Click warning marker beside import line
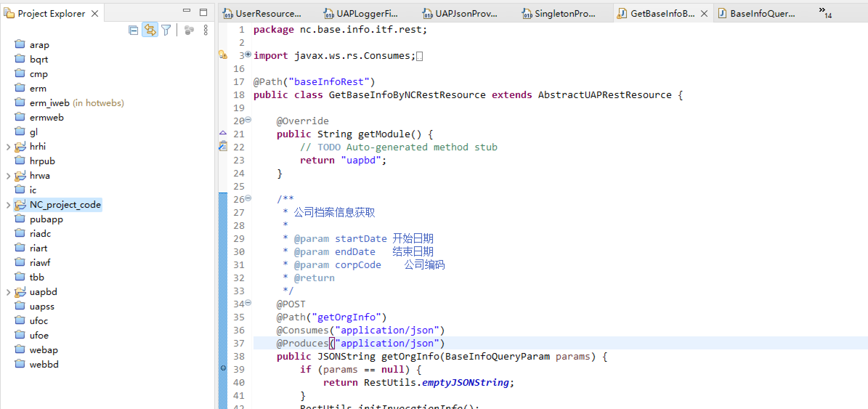The image size is (868, 409). pos(223,55)
